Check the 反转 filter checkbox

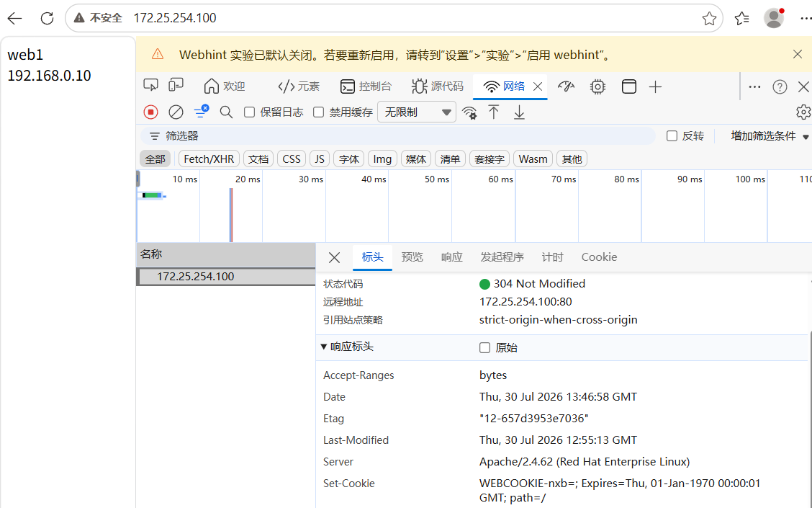672,135
